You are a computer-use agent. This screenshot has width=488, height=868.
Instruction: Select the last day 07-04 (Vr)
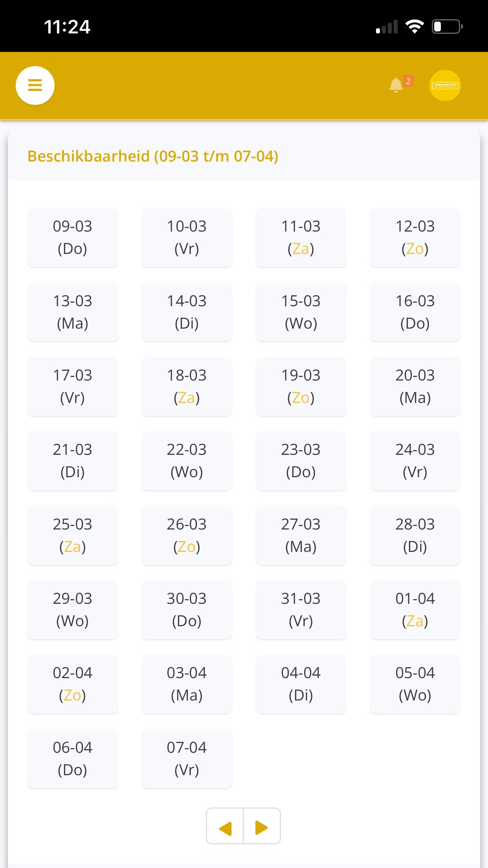pyautogui.click(x=187, y=759)
